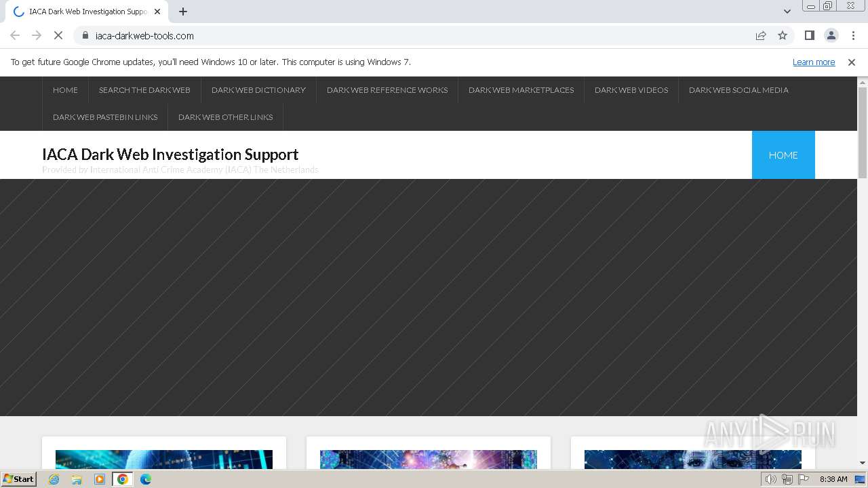Open the Learn more link
Screen dimensions: 868x488
(814, 62)
